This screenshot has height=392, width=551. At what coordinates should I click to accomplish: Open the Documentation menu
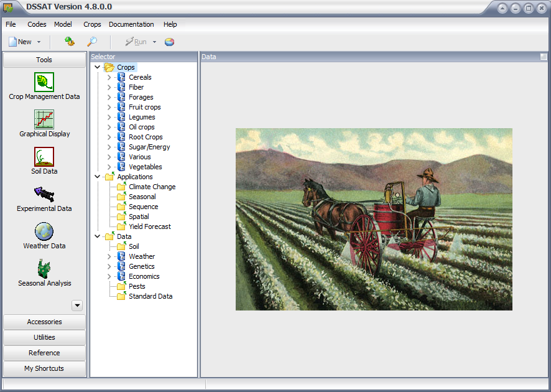click(x=131, y=24)
